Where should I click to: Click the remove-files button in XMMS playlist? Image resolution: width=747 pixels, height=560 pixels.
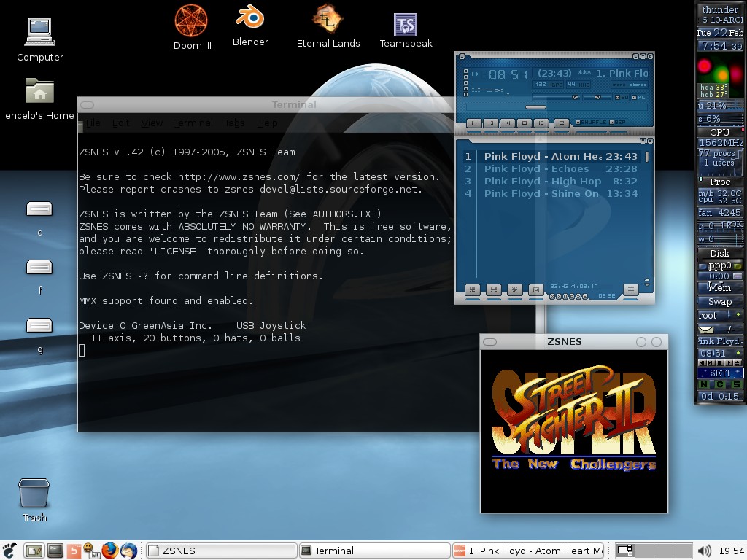(494, 289)
